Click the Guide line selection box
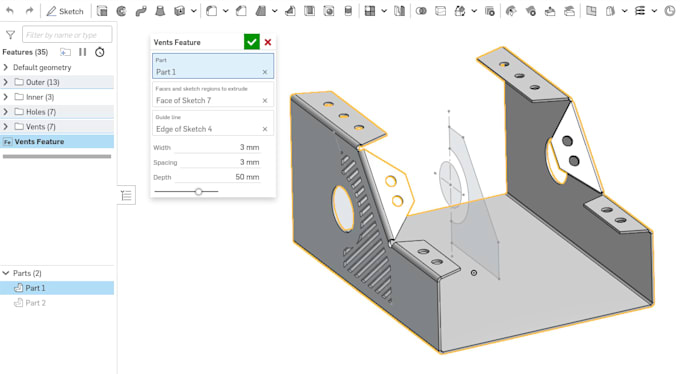 [x=213, y=124]
